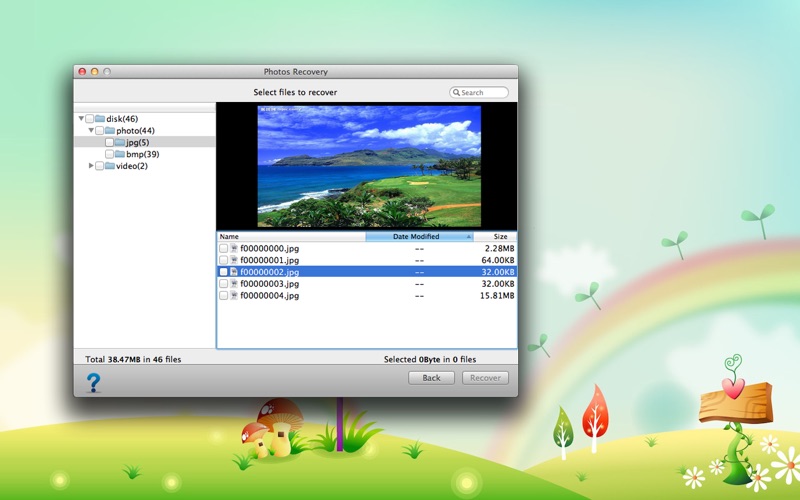The width and height of the screenshot is (800, 500).
Task: Tick the checkbox for f00000000.jpg
Action: pos(223,248)
